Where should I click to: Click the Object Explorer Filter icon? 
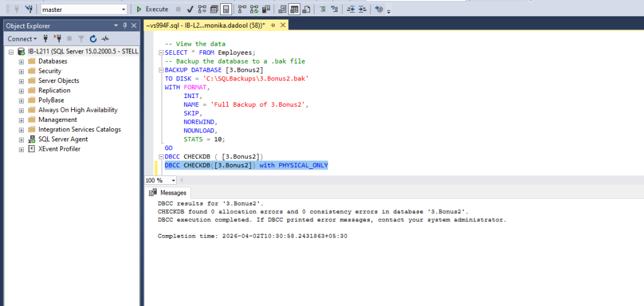(81, 38)
